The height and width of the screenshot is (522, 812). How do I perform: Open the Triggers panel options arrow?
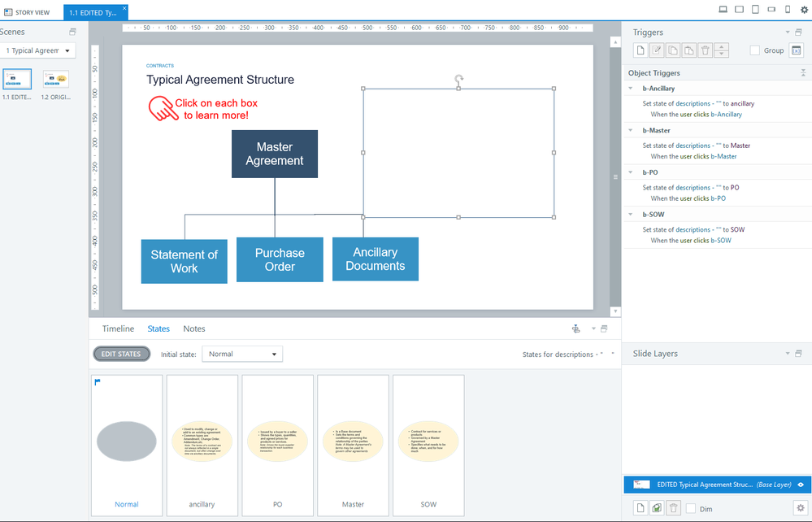788,32
